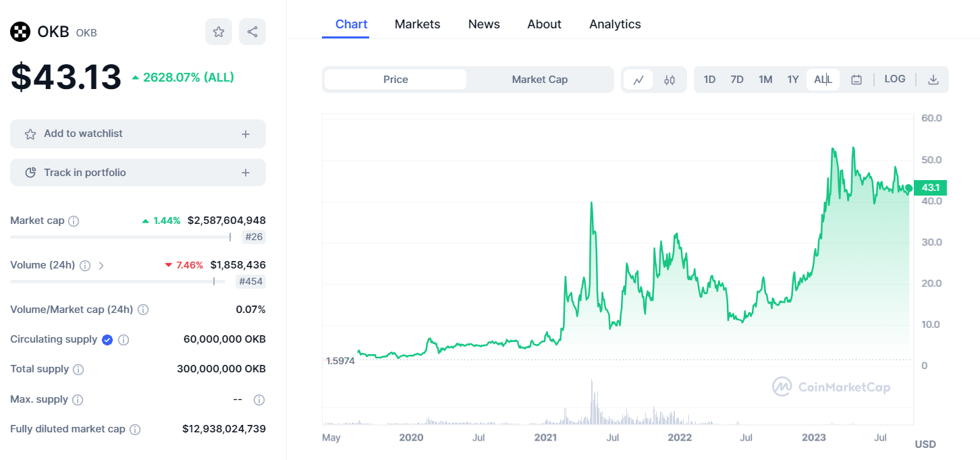980x460 pixels.
Task: Switch to candlestick chart icon
Action: coord(670,80)
